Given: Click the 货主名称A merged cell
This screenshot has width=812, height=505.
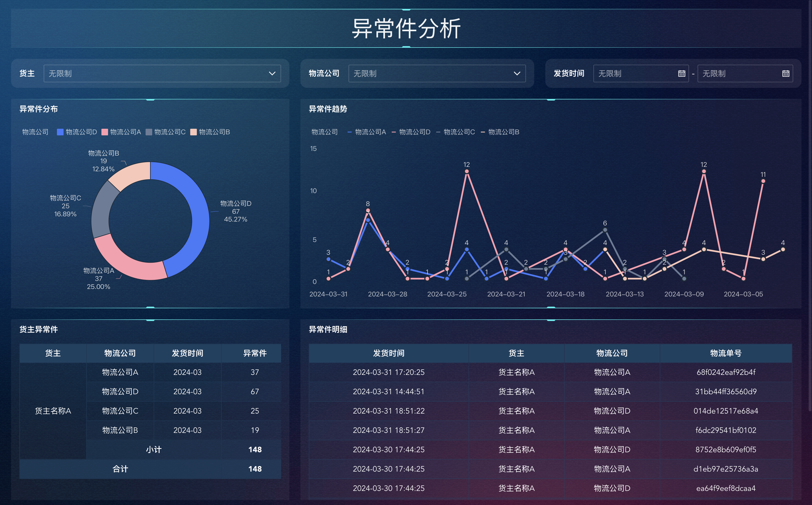Looking at the screenshot, I should 53,411.
